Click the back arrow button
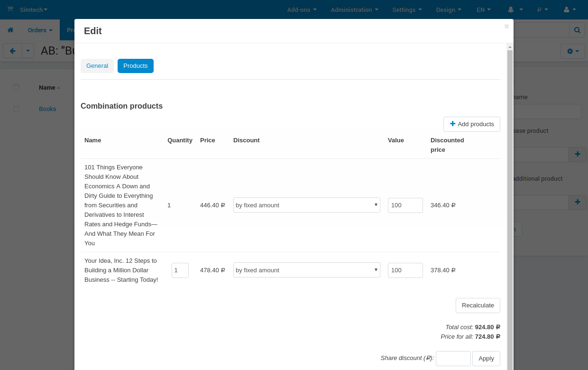Screen dimensions: 588x370 click(12, 51)
